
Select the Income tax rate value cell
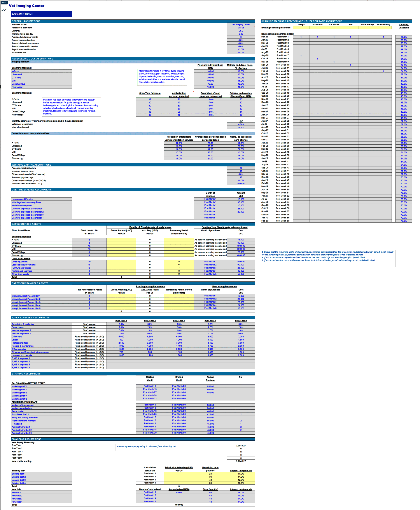[241, 52]
